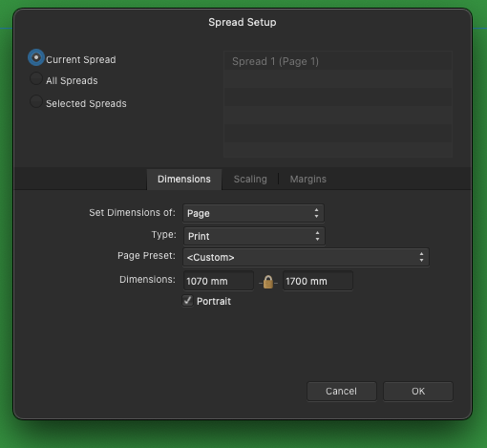Open the Set Dimensions of dropdown

pos(253,213)
